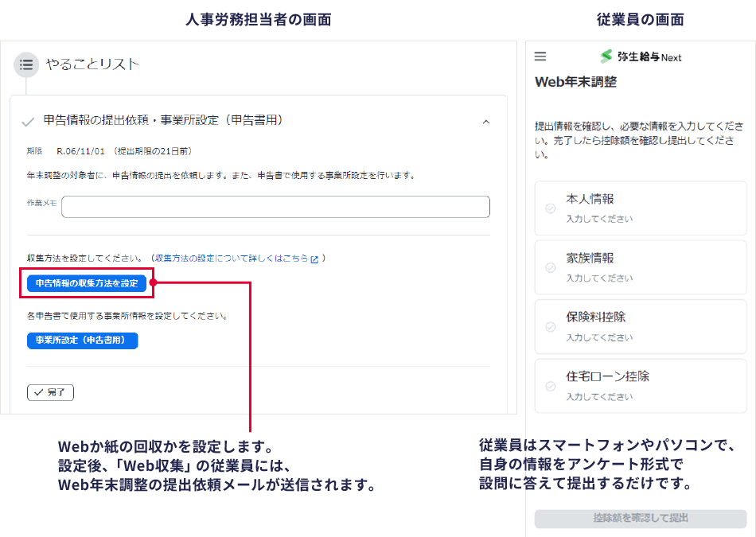The height and width of the screenshot is (537, 756).
Task: Click the external link icon after 詳しくはこちら
Action: tap(314, 259)
